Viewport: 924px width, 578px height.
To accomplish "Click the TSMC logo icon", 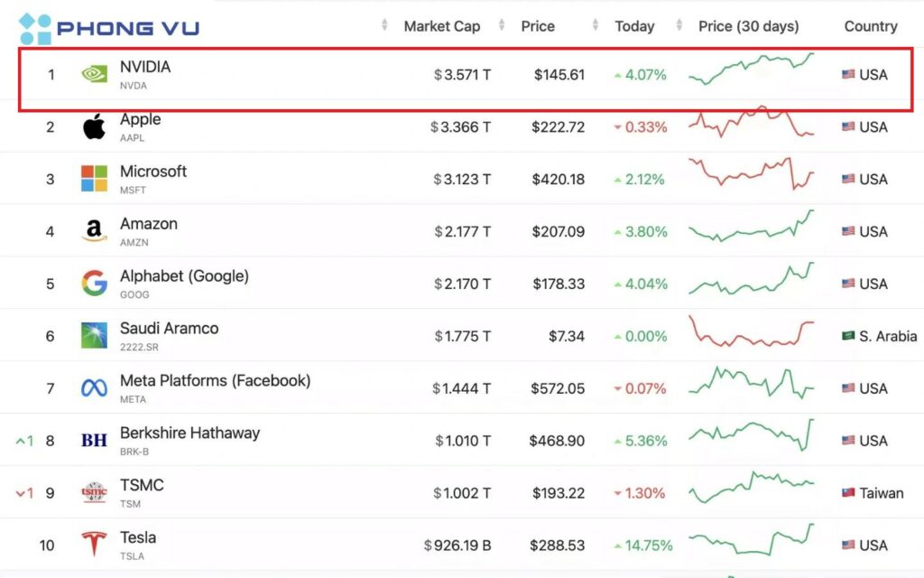I will (x=94, y=492).
